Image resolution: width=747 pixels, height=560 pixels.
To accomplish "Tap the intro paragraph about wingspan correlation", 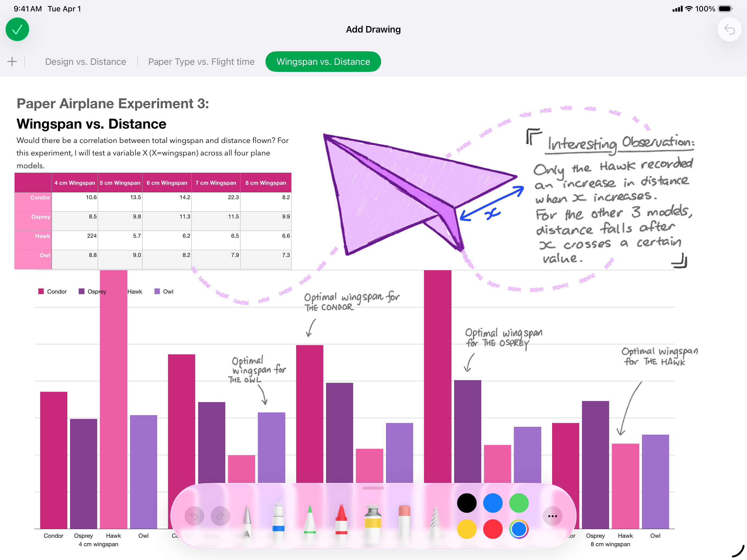I will [153, 153].
